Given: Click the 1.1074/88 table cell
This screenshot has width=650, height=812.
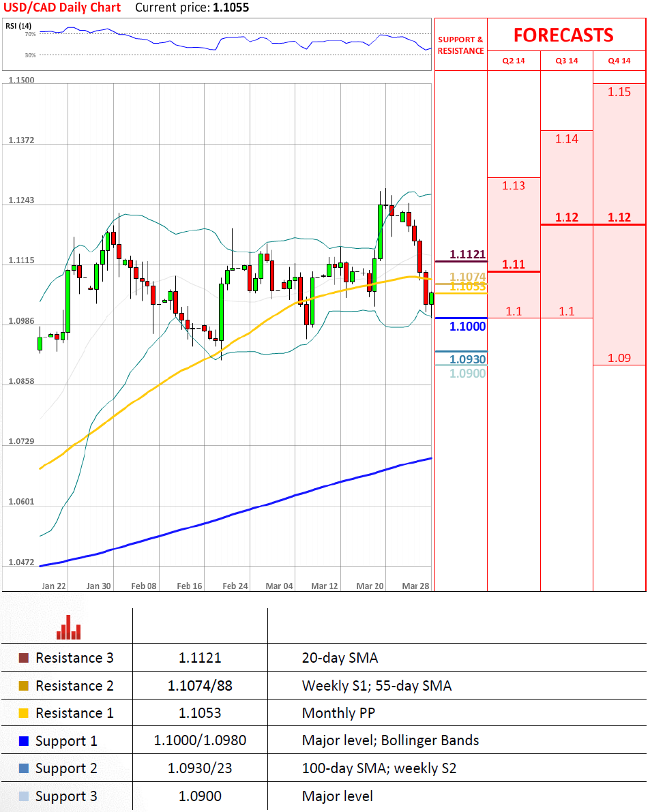Looking at the screenshot, I should (200, 686).
